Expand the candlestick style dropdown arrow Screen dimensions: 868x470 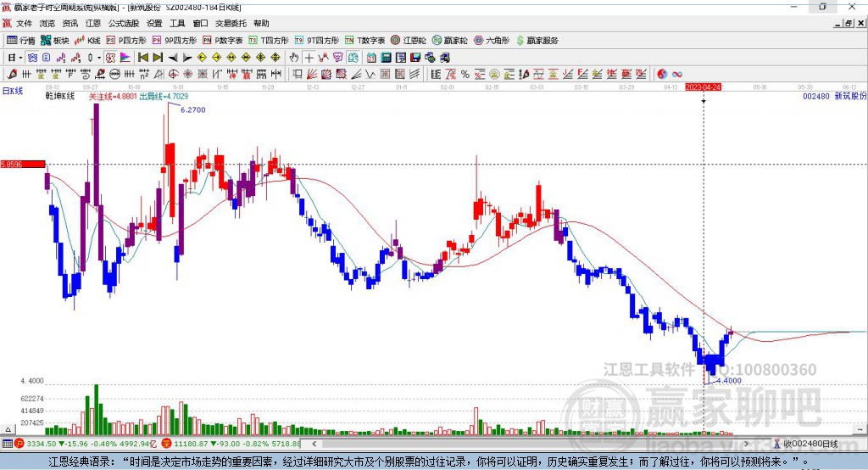pyautogui.click(x=99, y=58)
